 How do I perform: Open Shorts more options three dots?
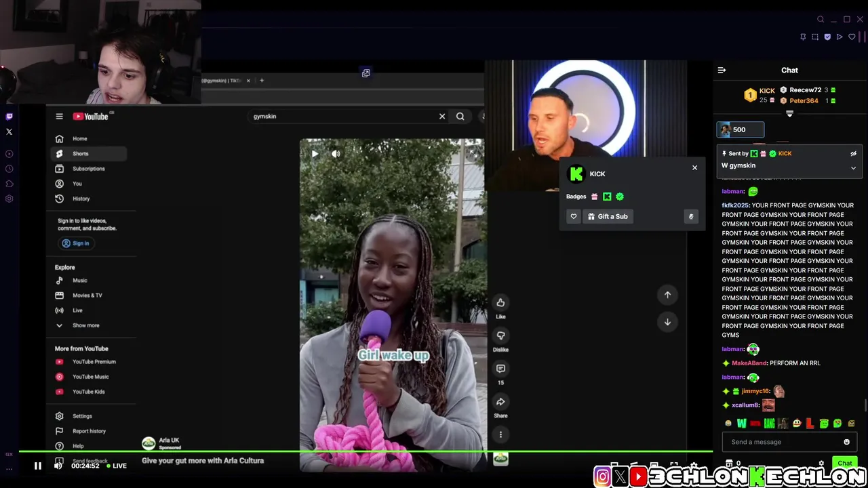500,434
